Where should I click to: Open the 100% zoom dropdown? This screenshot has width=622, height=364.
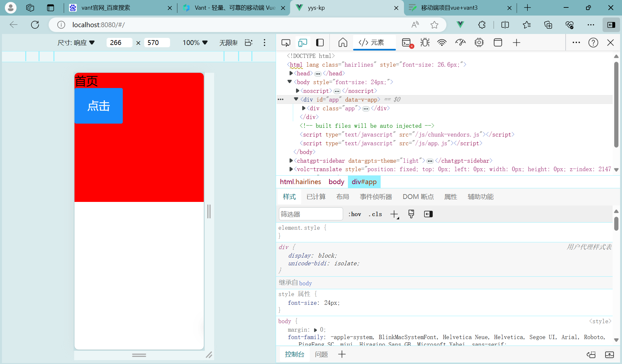(x=194, y=42)
